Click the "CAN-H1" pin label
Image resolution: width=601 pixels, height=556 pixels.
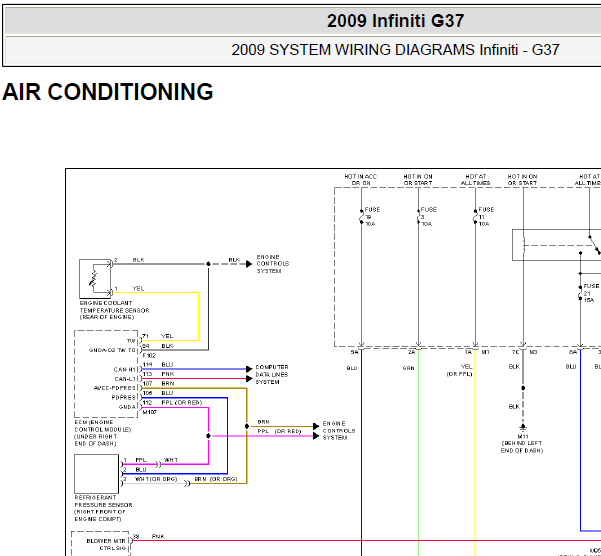(x=125, y=369)
